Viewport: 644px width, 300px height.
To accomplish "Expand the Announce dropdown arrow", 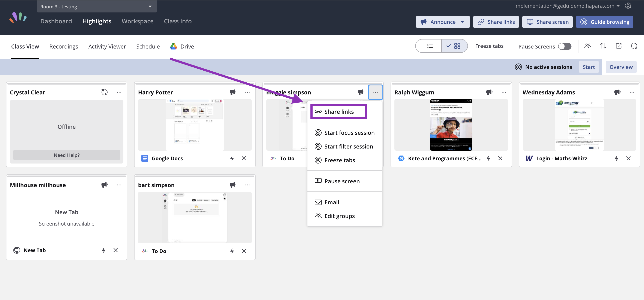I will coord(462,22).
